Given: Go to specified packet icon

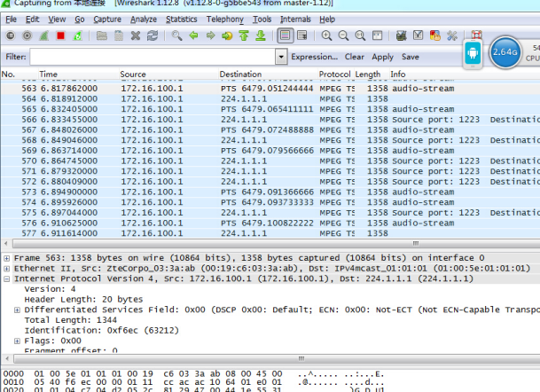Looking at the screenshot, I should pyautogui.click(x=227, y=35).
